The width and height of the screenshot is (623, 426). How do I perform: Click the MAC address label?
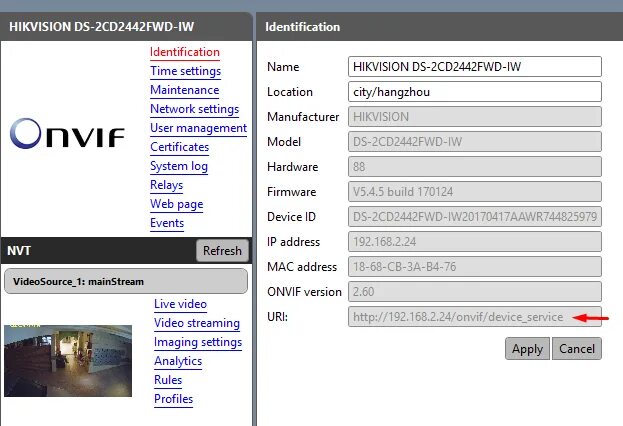pos(302,267)
